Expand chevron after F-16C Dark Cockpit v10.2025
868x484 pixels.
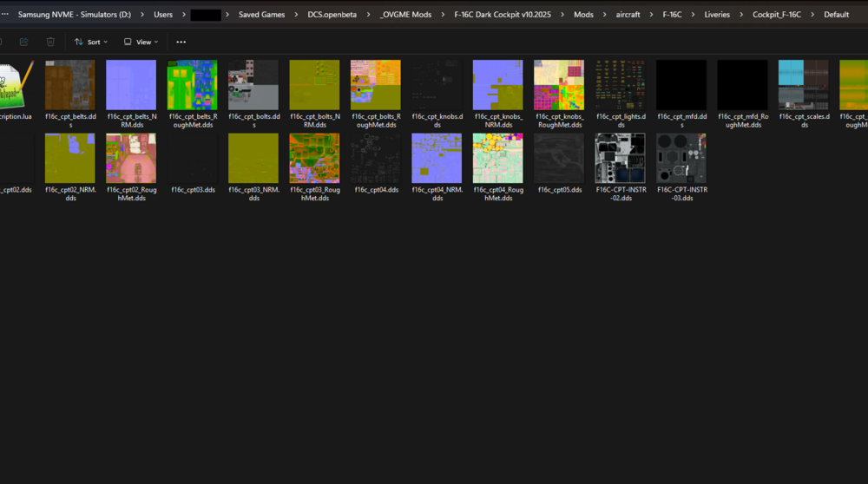click(x=562, y=15)
